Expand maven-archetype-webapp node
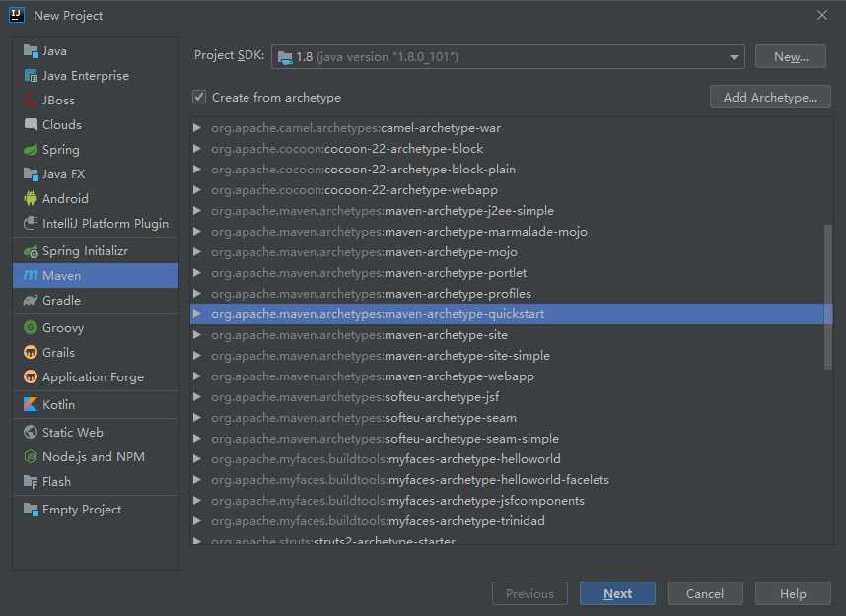This screenshot has height=616, width=846. point(197,376)
